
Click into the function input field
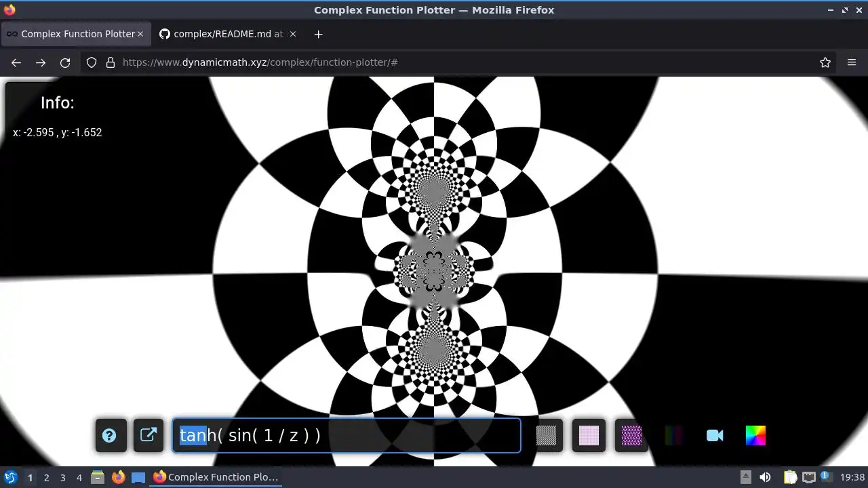click(x=347, y=435)
